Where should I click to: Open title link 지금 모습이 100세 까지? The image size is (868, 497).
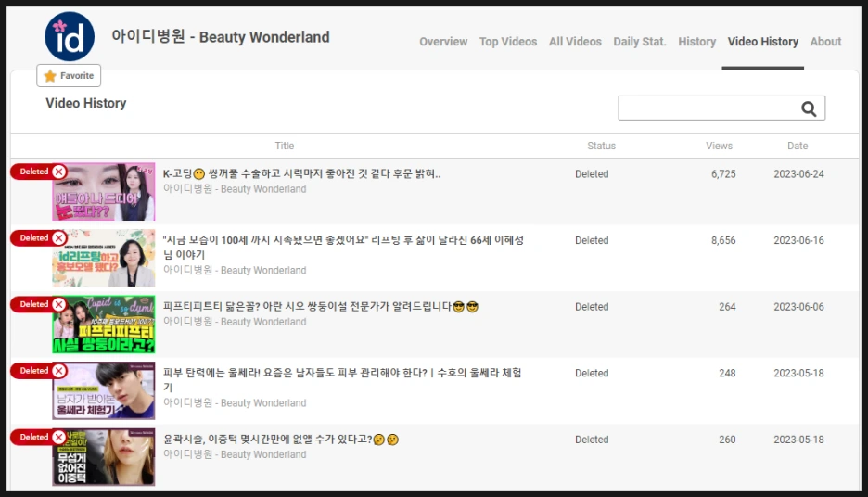point(343,248)
